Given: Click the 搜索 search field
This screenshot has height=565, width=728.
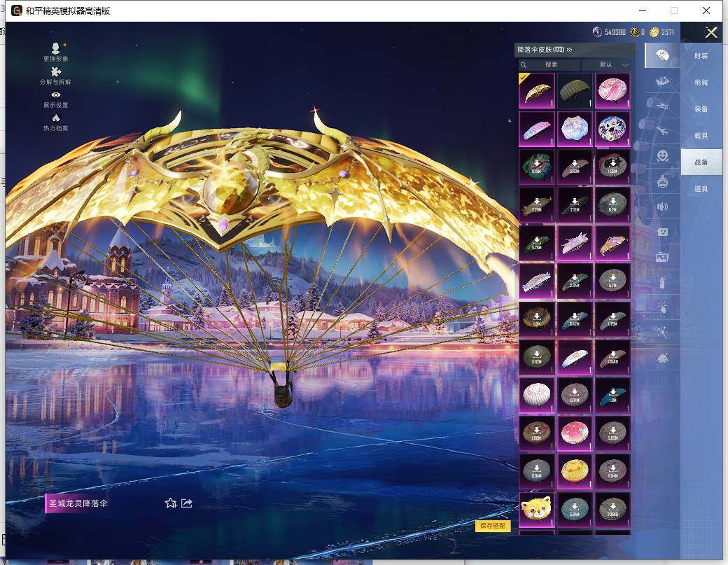Looking at the screenshot, I should 550,64.
